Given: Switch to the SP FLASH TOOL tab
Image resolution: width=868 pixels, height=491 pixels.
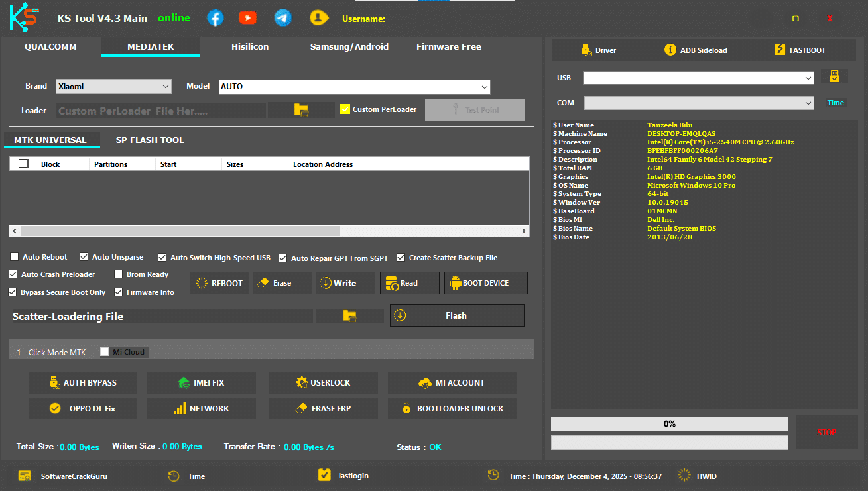Looking at the screenshot, I should coord(150,140).
